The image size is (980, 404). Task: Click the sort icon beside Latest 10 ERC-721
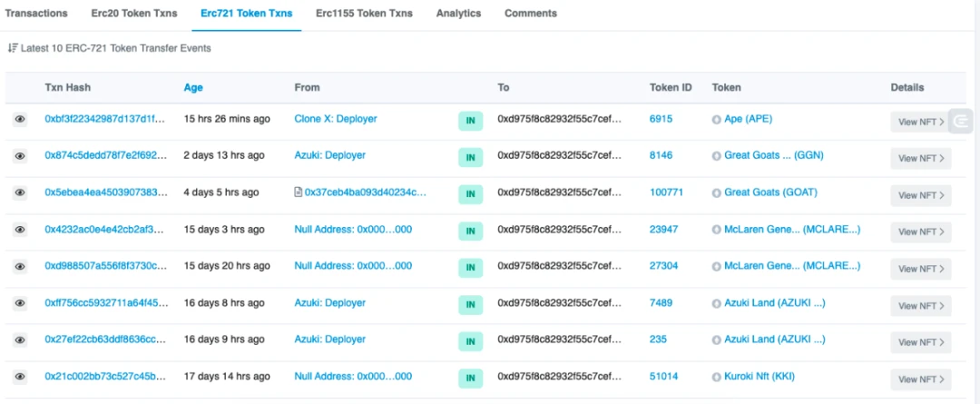pyautogui.click(x=13, y=48)
